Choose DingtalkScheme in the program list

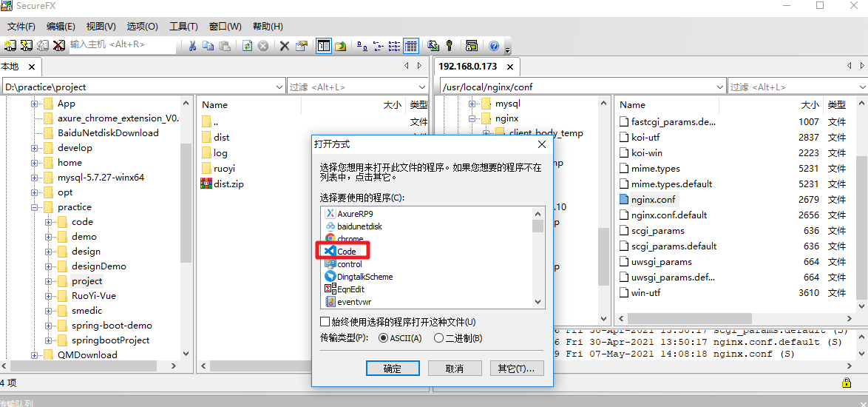pos(359,276)
